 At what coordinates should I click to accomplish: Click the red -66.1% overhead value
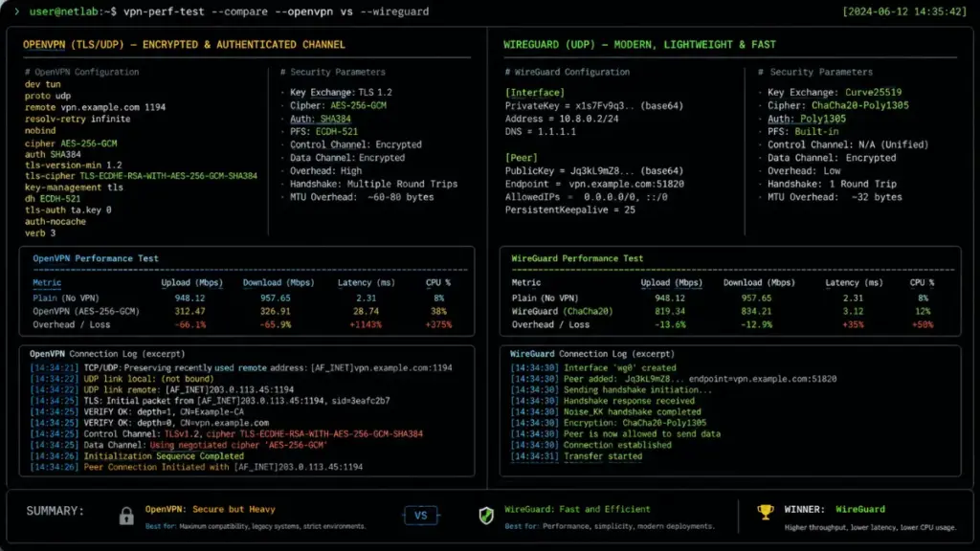[x=190, y=325]
